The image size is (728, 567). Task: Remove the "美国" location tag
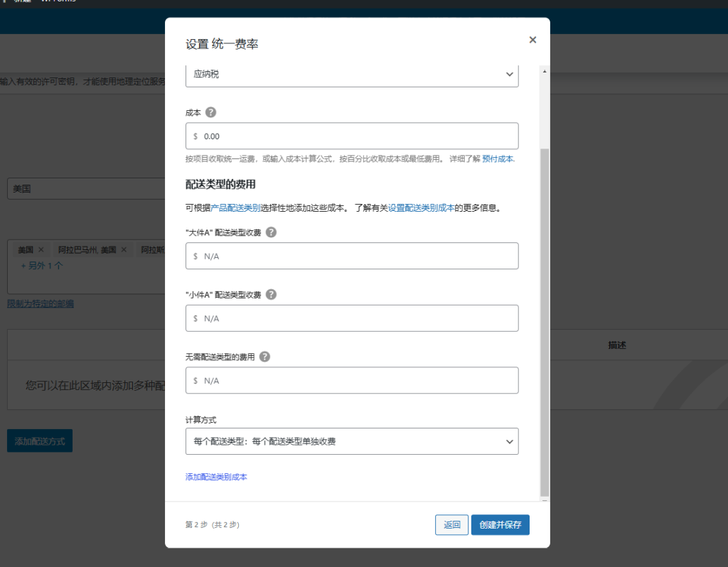coord(41,249)
